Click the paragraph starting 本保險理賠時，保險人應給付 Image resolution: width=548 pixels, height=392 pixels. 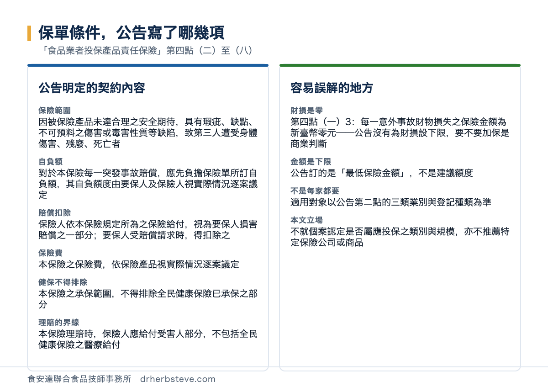(148, 339)
